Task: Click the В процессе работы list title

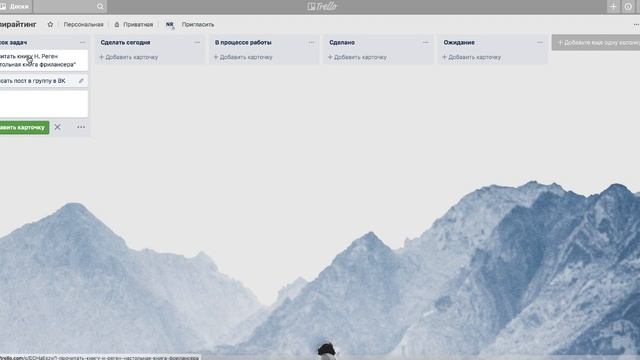Action: tap(243, 42)
